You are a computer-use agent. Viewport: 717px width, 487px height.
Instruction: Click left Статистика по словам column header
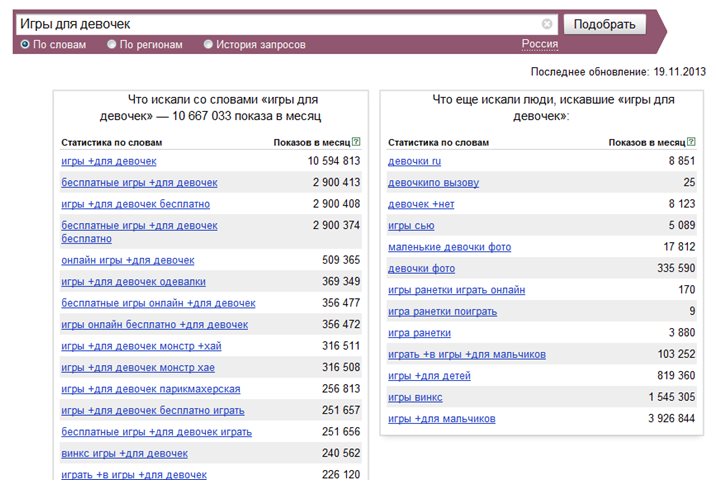point(112,143)
